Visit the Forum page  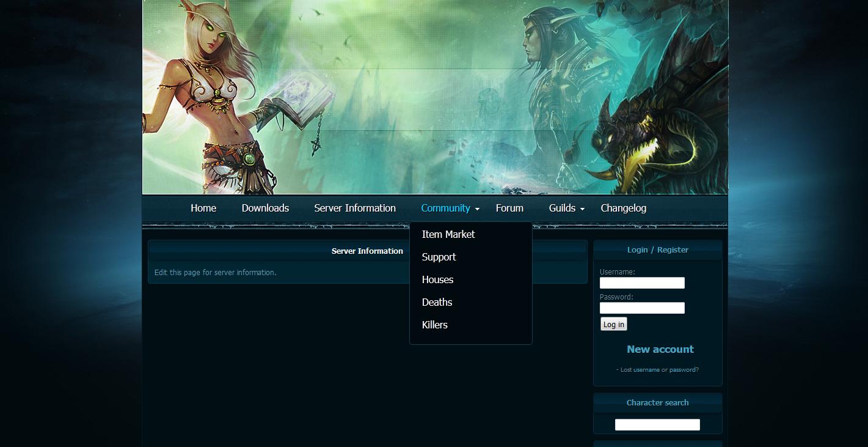click(x=509, y=208)
